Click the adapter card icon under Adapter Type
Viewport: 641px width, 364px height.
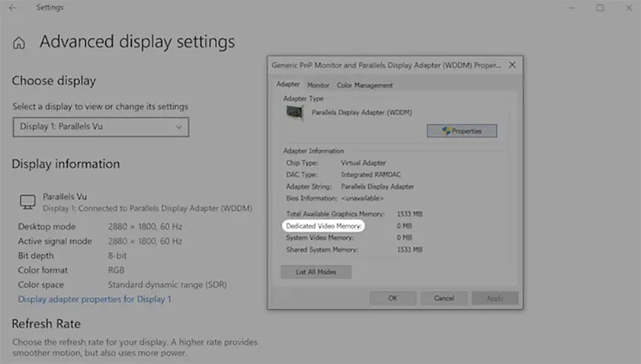click(294, 113)
